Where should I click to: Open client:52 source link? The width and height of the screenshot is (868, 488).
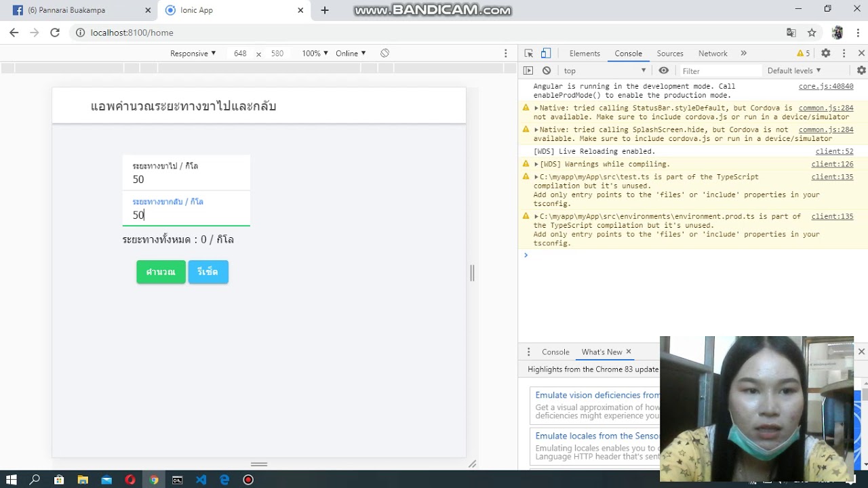click(834, 151)
